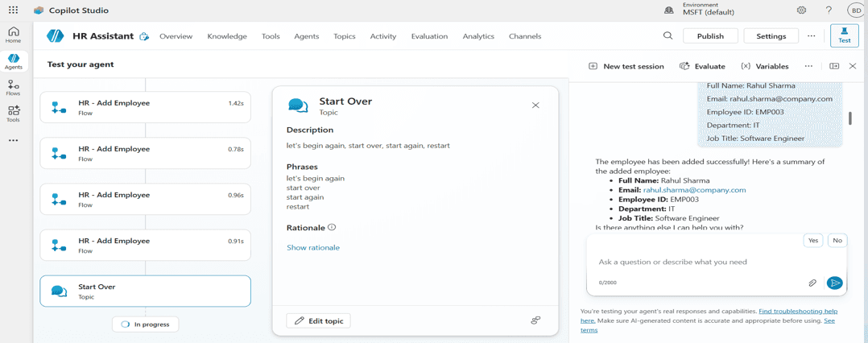
Task: Toggle the side panel layout icon
Action: click(x=834, y=66)
